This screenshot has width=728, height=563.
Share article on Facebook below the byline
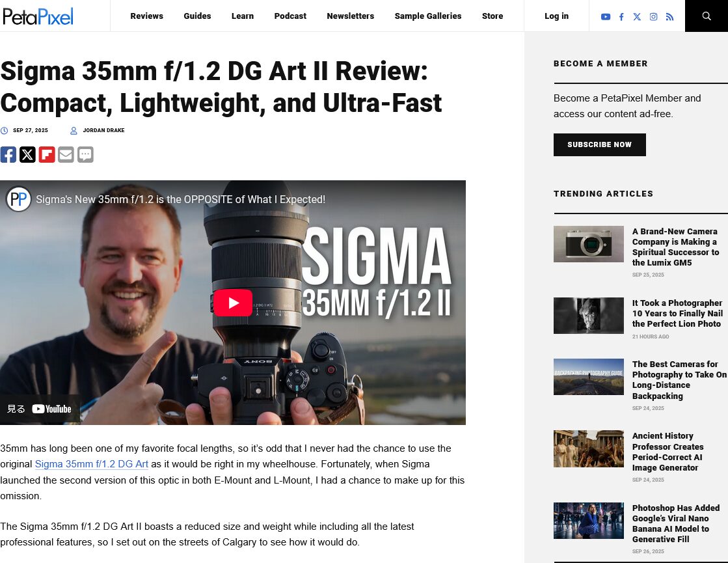point(8,154)
